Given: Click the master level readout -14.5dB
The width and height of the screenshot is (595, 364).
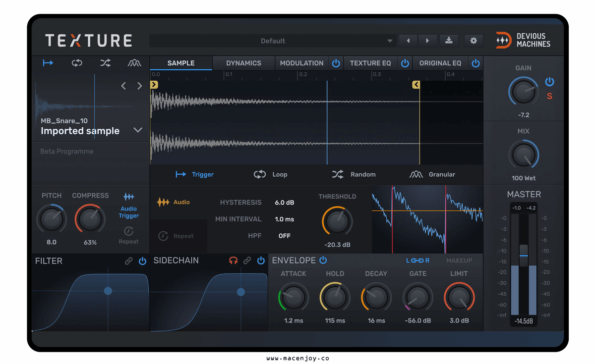Looking at the screenshot, I should 524,321.
